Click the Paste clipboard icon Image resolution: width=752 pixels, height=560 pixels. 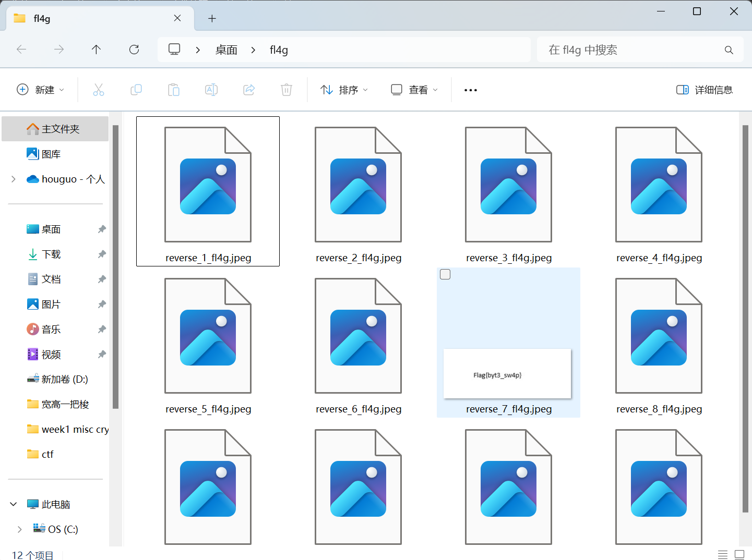pos(174,90)
